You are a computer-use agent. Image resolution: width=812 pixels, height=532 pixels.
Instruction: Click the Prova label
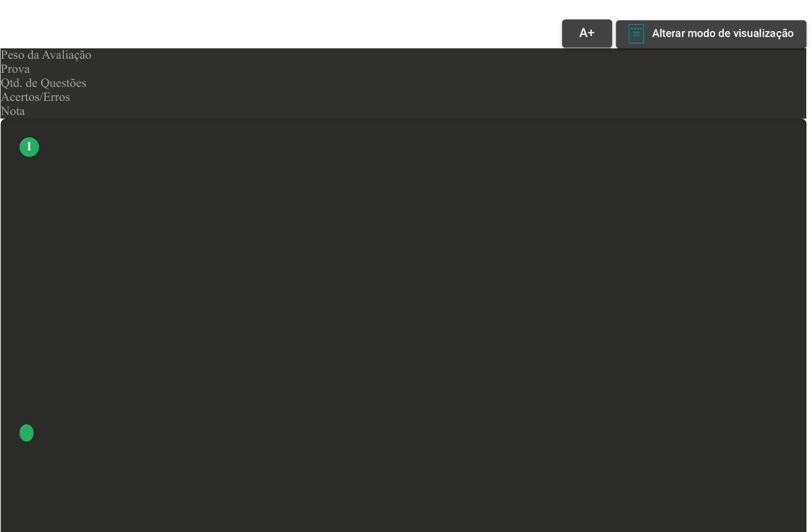[15, 69]
